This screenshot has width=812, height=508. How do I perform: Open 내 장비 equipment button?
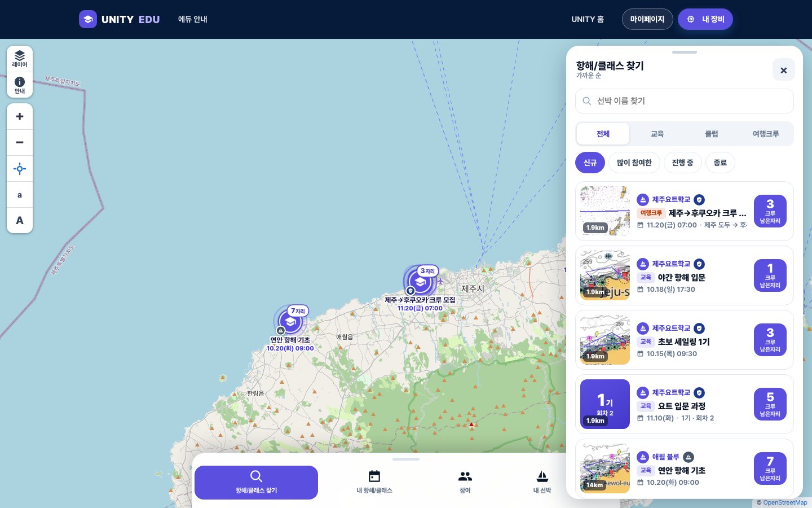[x=705, y=19]
